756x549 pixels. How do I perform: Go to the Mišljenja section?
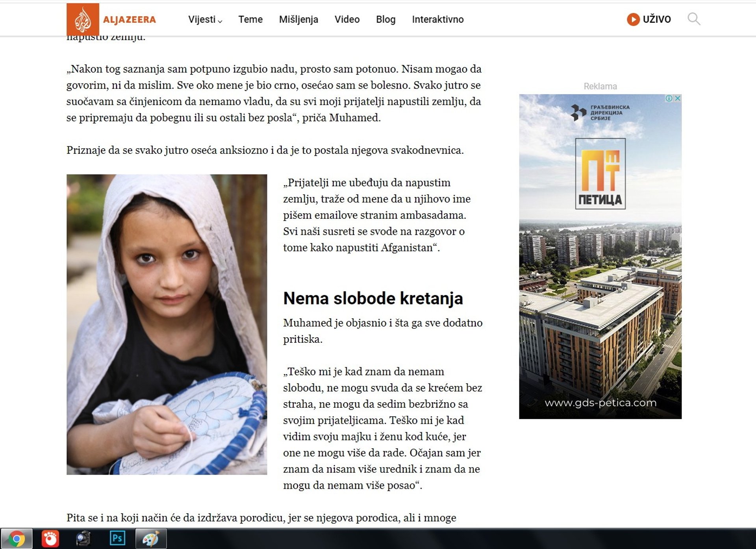298,19
